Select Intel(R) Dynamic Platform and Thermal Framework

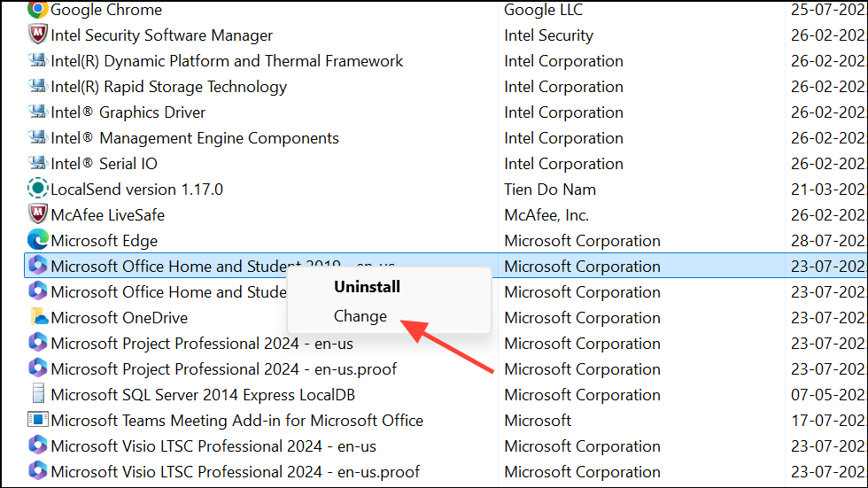coord(227,61)
